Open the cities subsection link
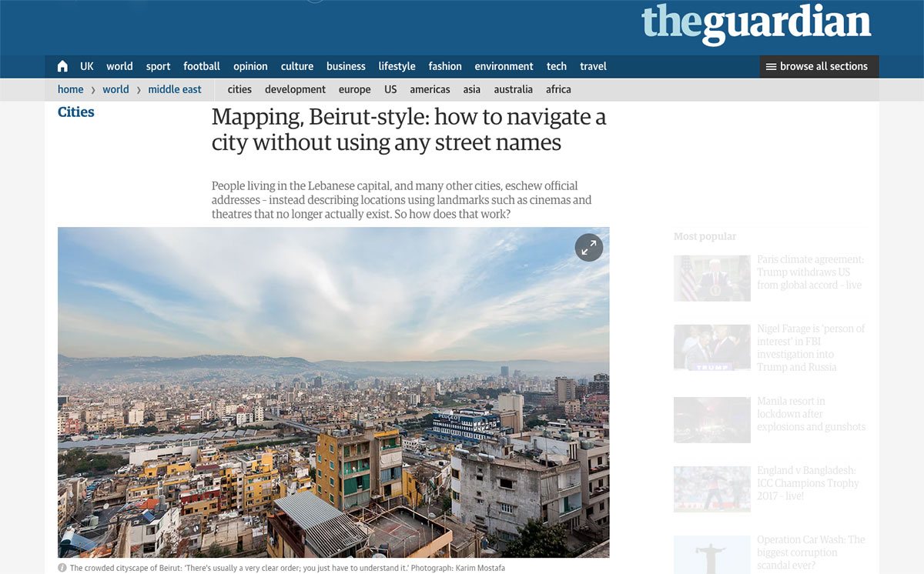This screenshot has height=574, width=924. [239, 89]
